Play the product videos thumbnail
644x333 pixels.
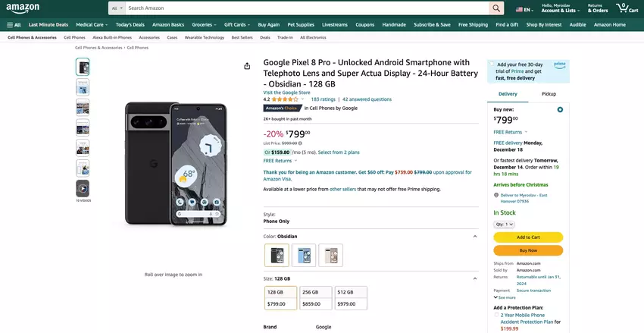pos(82,188)
